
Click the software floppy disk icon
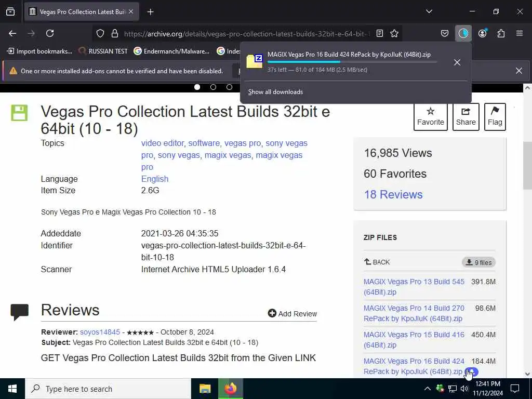point(19,113)
